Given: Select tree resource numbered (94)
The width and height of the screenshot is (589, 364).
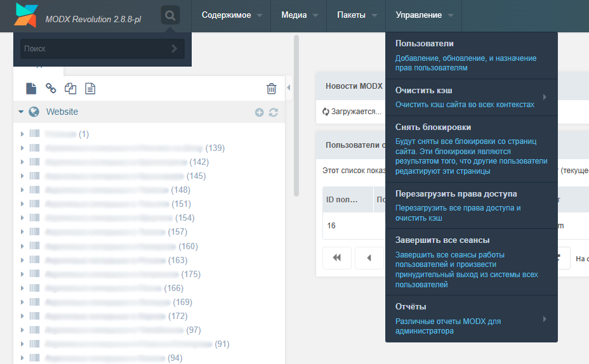Looking at the screenshot, I should [x=114, y=358].
